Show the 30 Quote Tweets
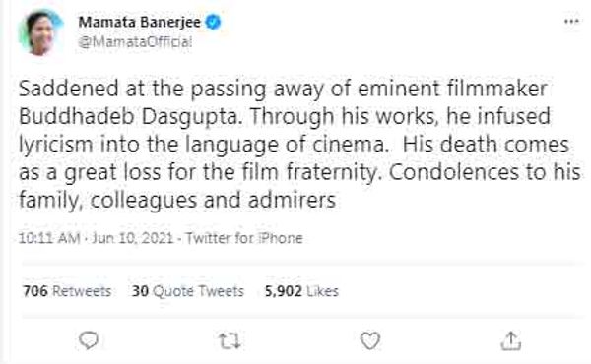591x364 pixels. [188, 291]
